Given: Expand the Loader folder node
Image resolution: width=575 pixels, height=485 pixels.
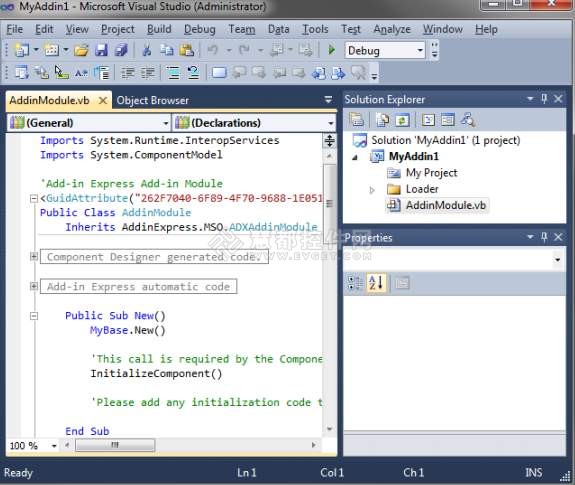Looking at the screenshot, I should [372, 190].
